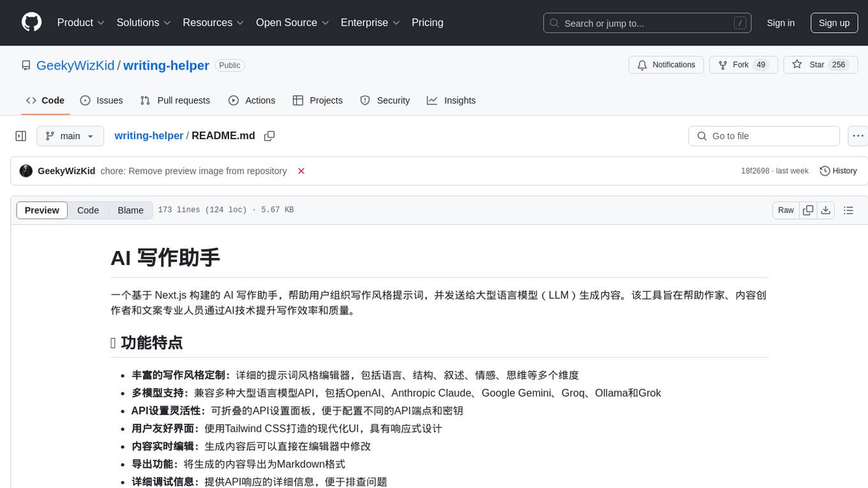The width and height of the screenshot is (868, 488).
Task: Expand the Product menu
Action: point(81,22)
